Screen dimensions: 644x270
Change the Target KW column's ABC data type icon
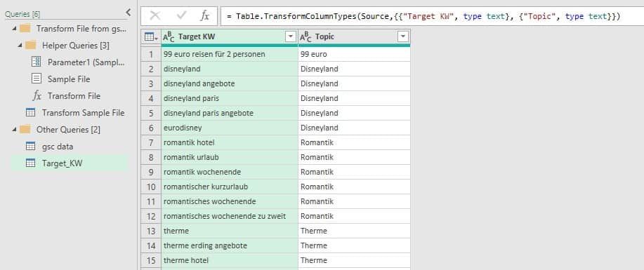(x=169, y=37)
